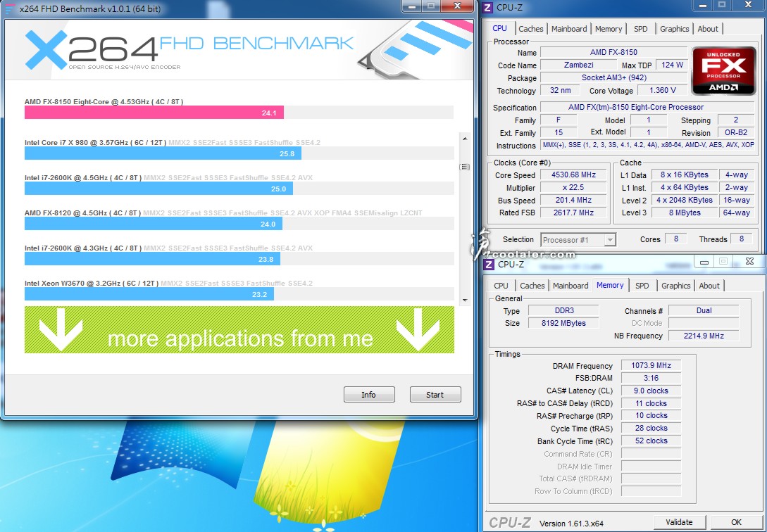Click the AMD FX-8150 Eight-Core result label
The height and width of the screenshot is (532, 767).
coord(104,101)
